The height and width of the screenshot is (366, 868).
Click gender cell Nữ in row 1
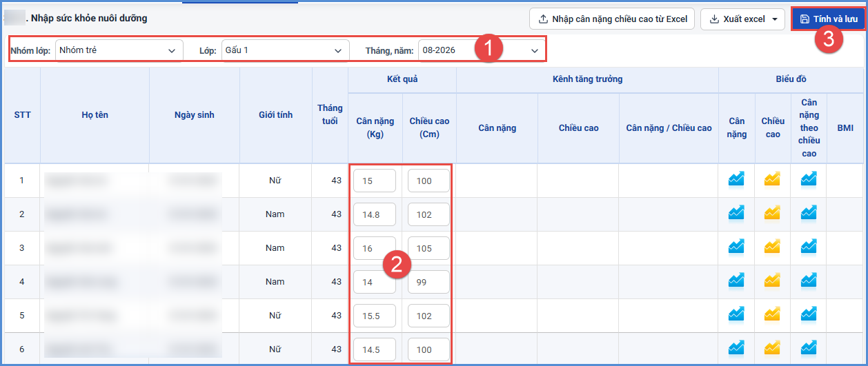click(275, 181)
